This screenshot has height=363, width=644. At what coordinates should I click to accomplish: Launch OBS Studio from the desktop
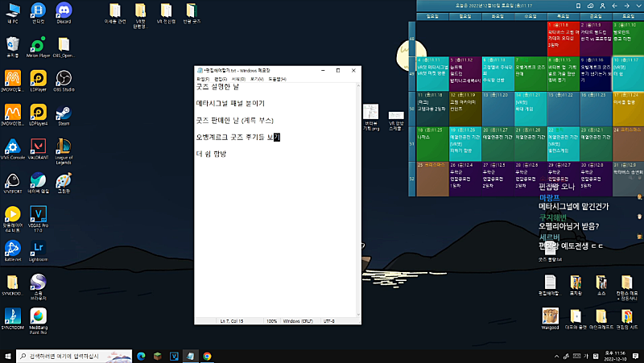pos(63,79)
